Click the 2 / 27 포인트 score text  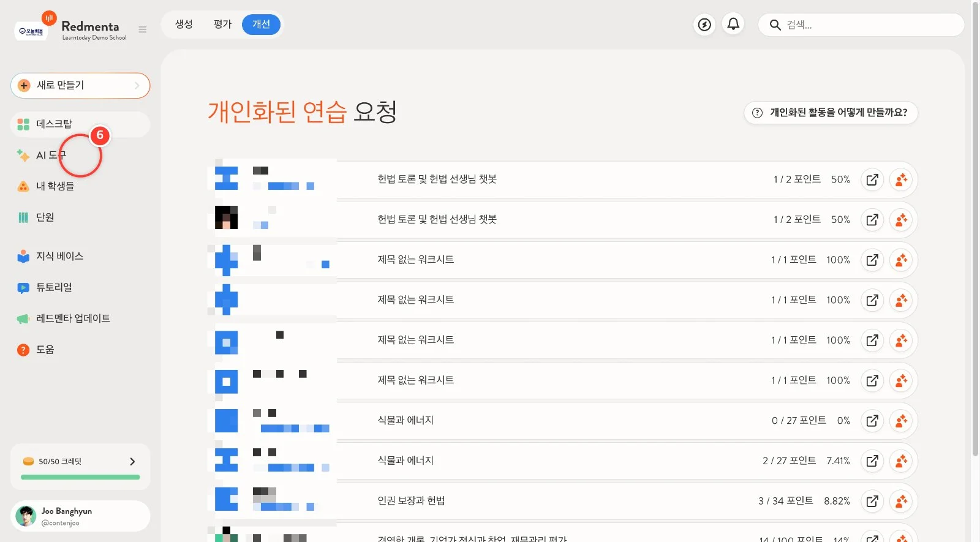click(x=789, y=461)
